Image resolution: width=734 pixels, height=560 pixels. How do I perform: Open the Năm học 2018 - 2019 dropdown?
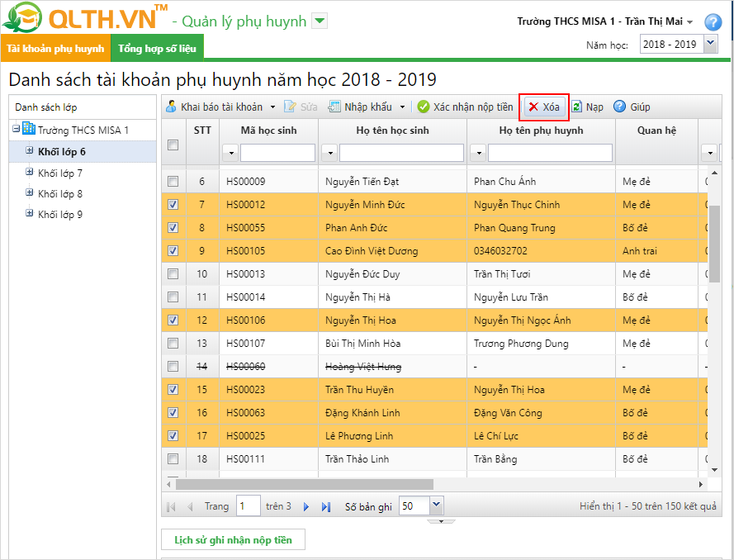[x=711, y=44]
